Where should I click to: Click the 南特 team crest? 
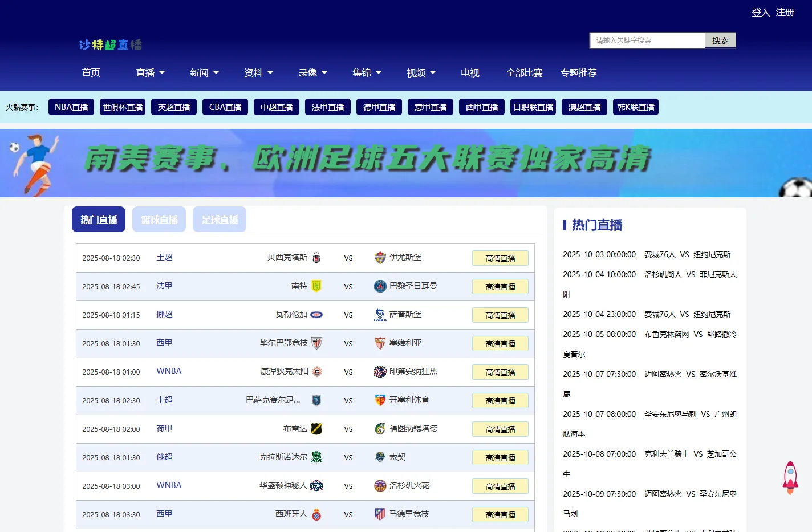(x=316, y=286)
